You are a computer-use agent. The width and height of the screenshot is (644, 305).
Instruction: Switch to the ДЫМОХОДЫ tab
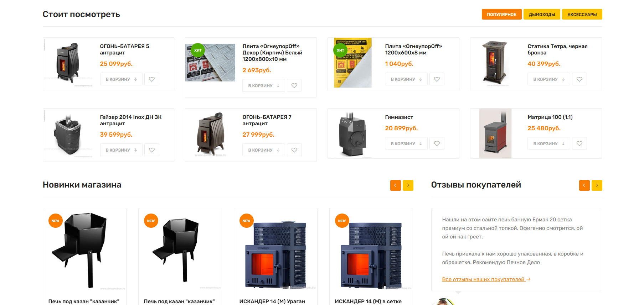(542, 14)
